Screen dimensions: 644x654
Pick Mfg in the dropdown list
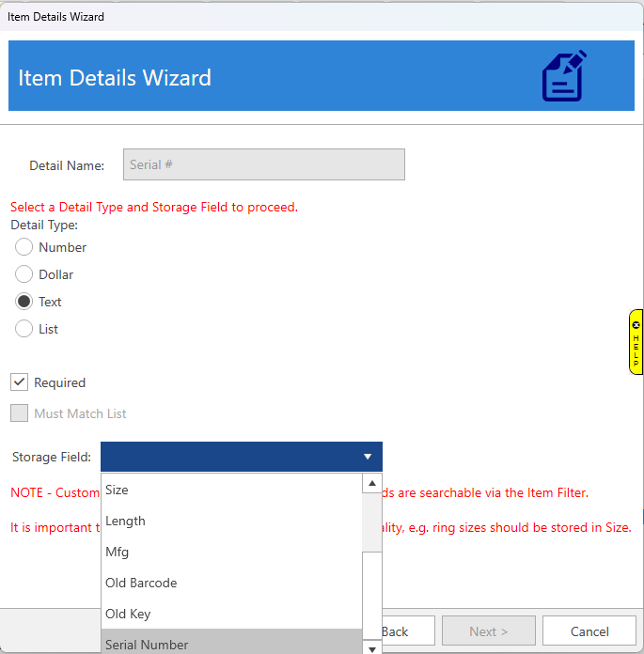pos(230,552)
